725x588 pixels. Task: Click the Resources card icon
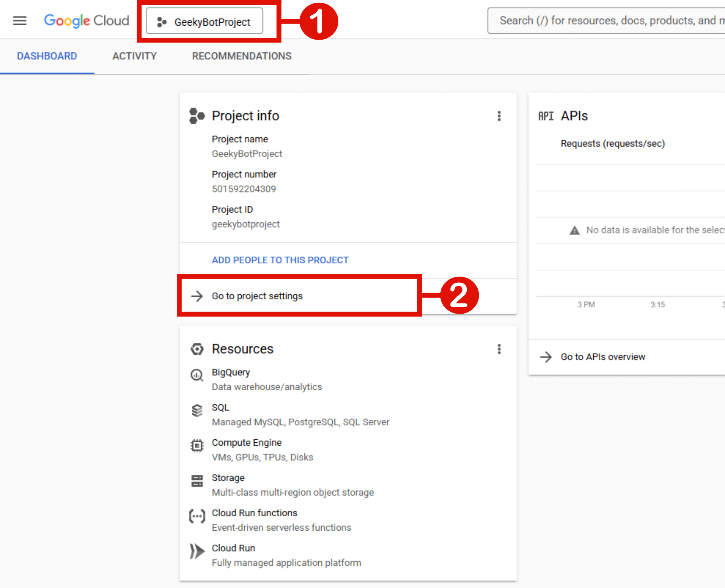(197, 349)
